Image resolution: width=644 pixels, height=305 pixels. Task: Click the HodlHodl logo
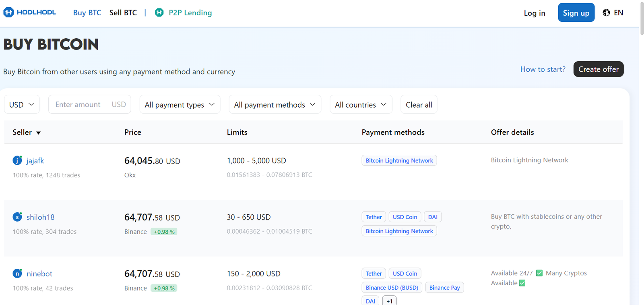(x=30, y=12)
